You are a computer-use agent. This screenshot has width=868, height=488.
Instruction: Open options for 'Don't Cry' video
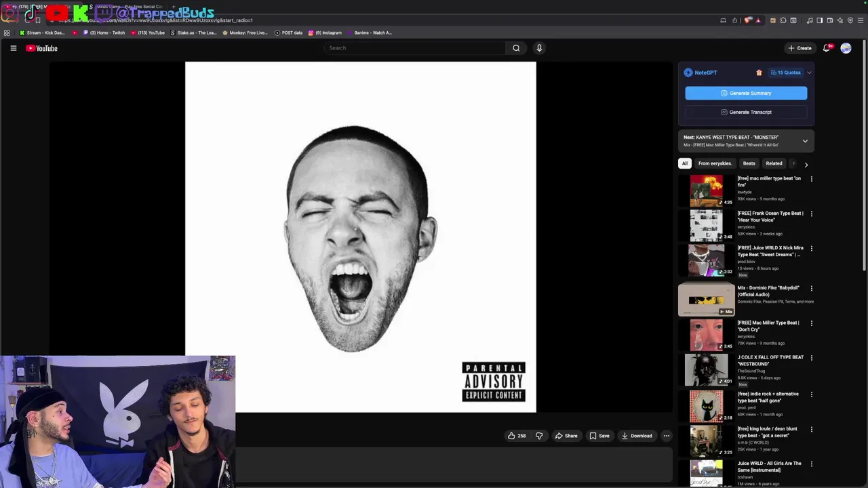click(x=812, y=323)
